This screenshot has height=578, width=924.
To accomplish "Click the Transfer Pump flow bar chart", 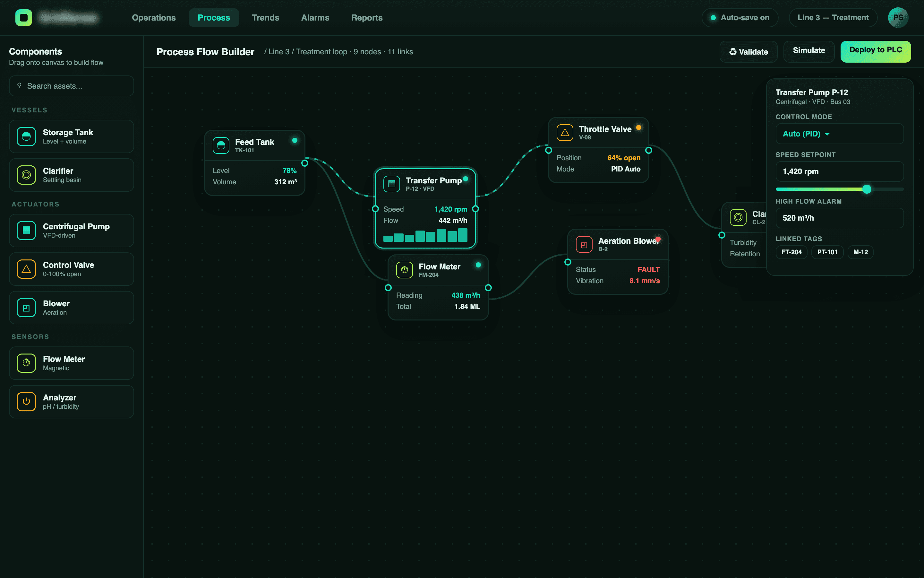I will [x=425, y=235].
